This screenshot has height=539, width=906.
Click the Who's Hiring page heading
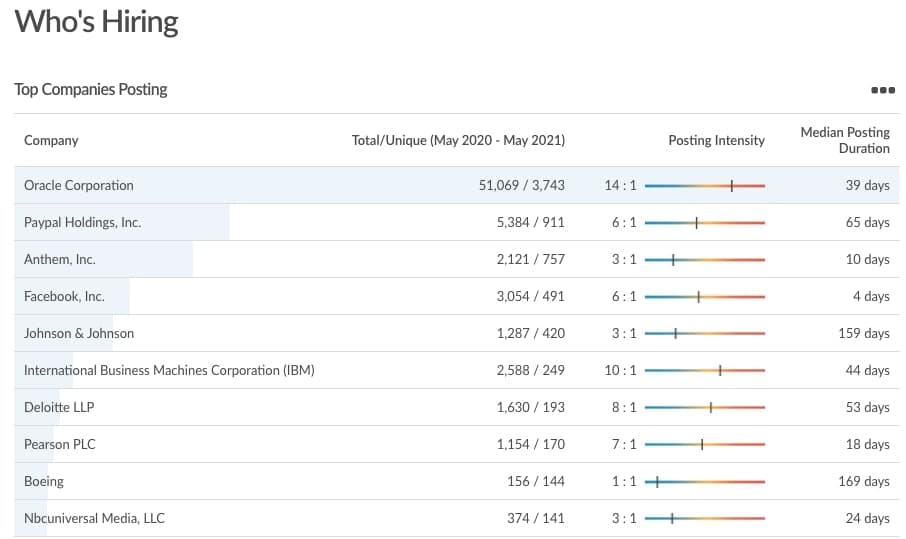tap(96, 22)
